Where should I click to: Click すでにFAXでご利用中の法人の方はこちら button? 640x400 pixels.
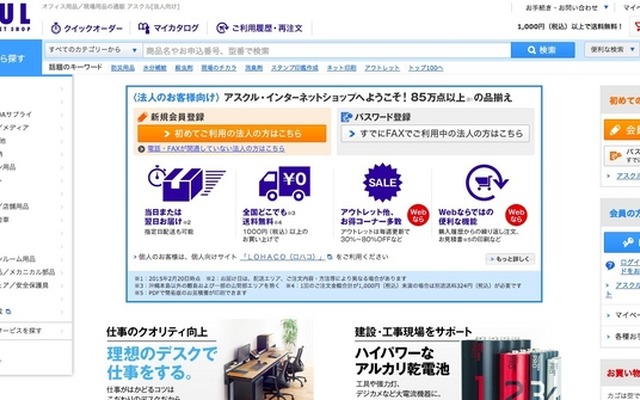pos(435,133)
